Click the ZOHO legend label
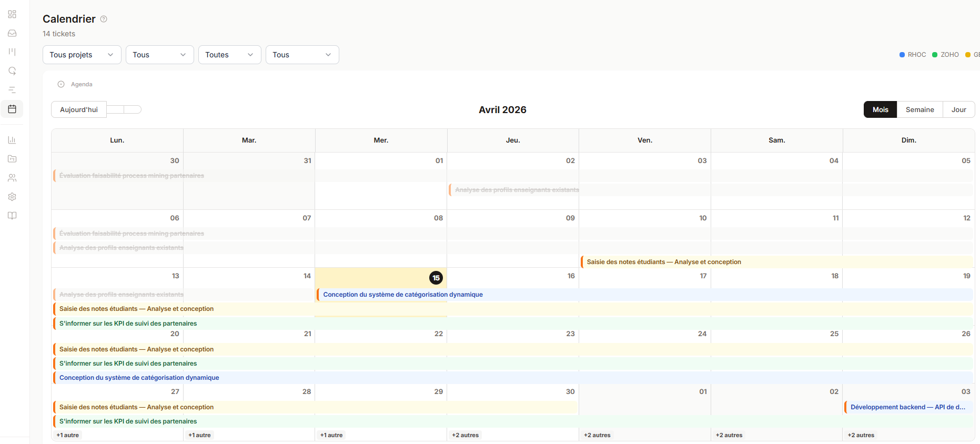The height and width of the screenshot is (444, 980). 949,55
